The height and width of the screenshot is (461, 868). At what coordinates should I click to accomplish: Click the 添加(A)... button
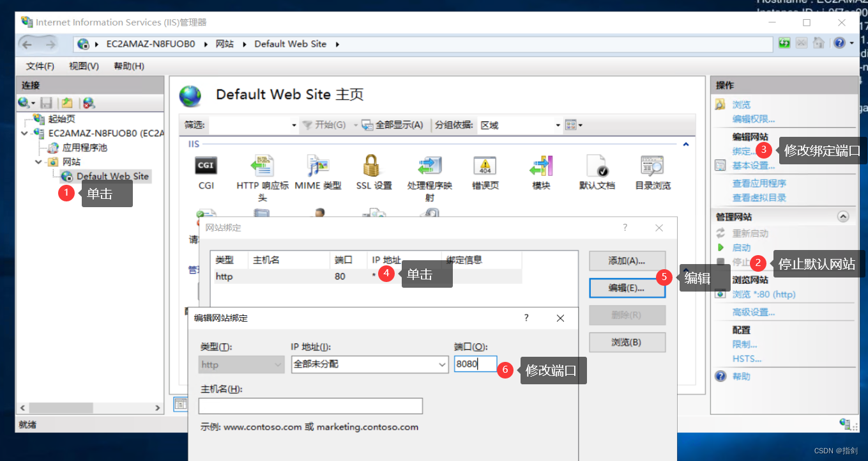tap(627, 261)
